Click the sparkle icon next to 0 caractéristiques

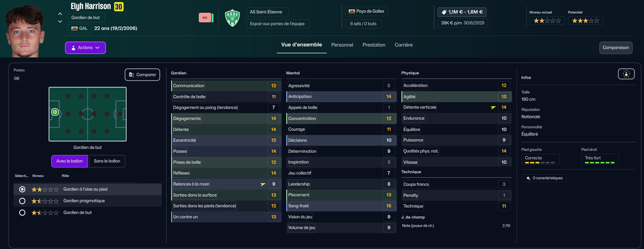[528, 178]
